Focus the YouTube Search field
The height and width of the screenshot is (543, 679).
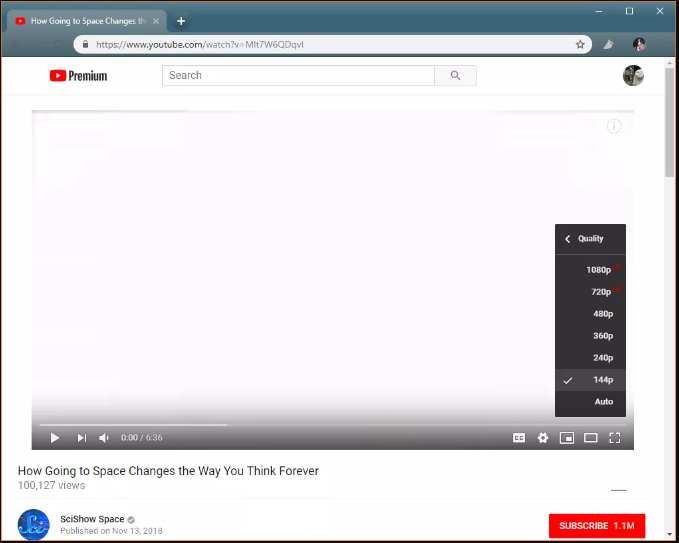298,75
